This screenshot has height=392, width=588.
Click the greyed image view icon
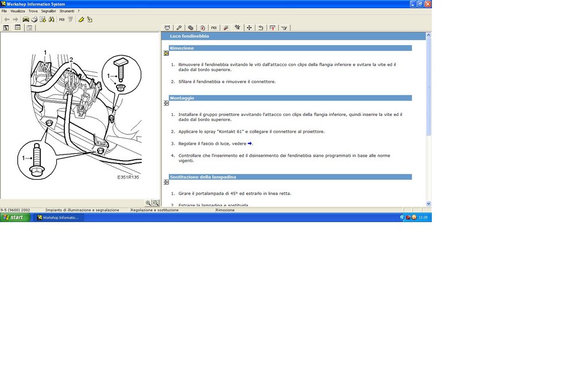[29, 28]
